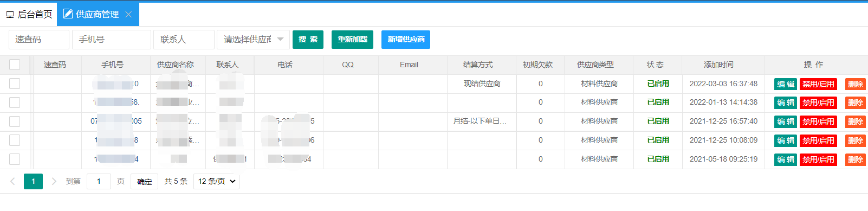The height and width of the screenshot is (211, 868).
Task: Click 编辑 for the 2021-05-18 row
Action: (x=786, y=159)
